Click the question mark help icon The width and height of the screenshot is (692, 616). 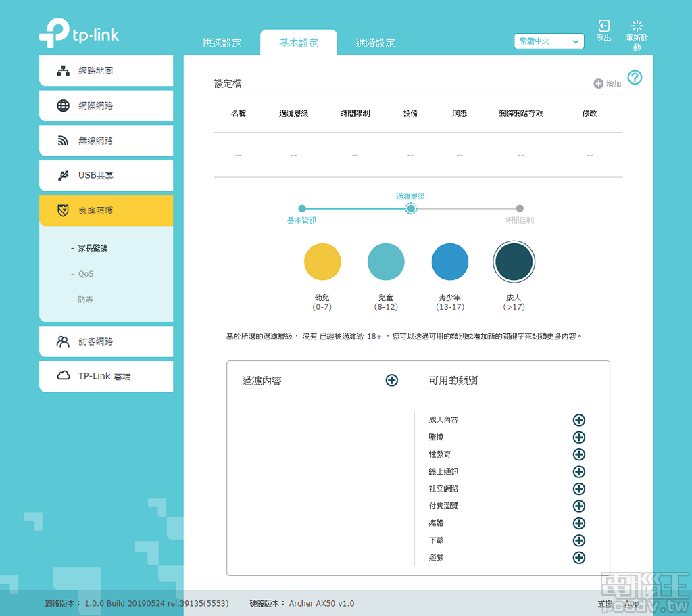click(x=634, y=78)
